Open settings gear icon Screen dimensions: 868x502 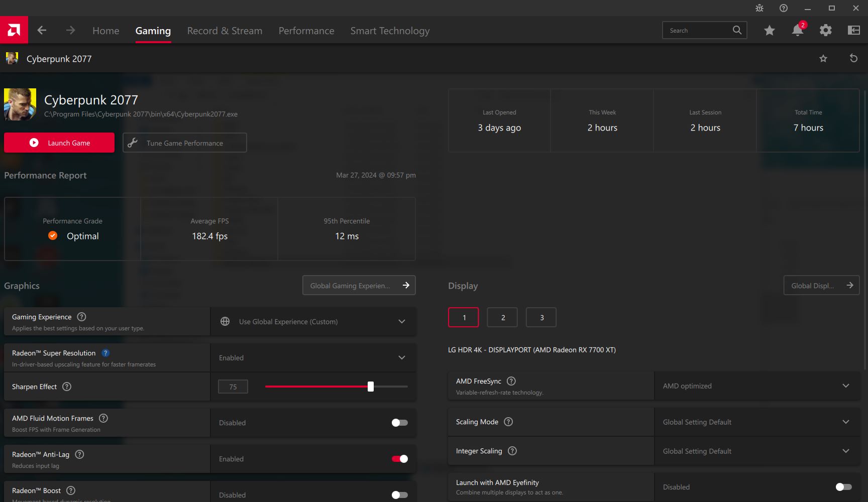coord(826,30)
